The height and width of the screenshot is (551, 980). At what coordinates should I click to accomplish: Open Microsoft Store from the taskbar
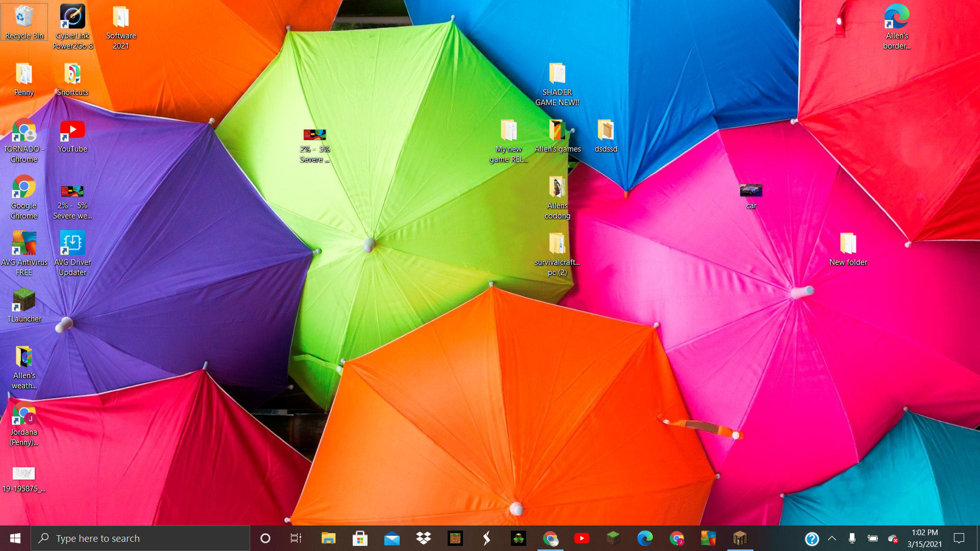(360, 538)
